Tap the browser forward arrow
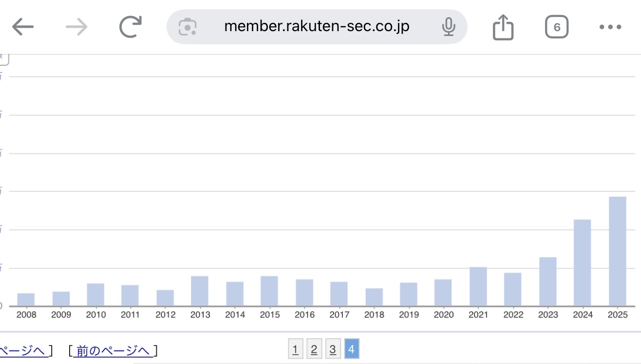Image resolution: width=641 pixels, height=364 pixels. pyautogui.click(x=76, y=27)
